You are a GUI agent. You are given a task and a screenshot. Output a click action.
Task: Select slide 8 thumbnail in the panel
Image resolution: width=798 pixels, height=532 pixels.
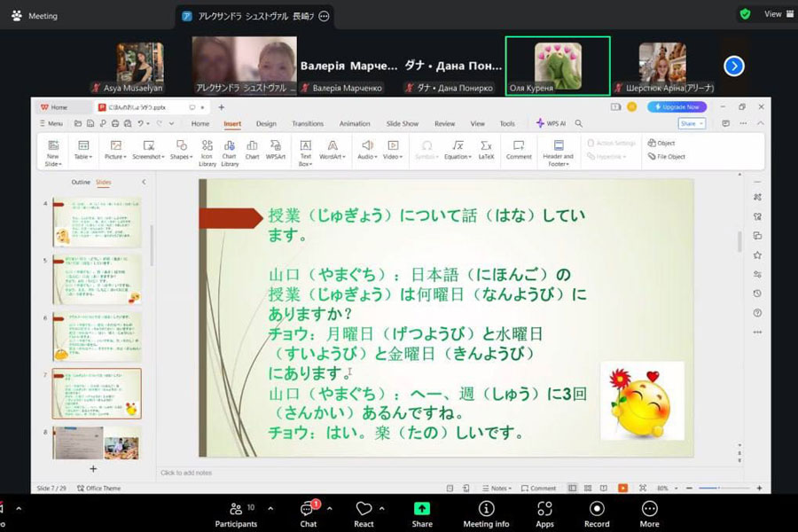pos(97,442)
